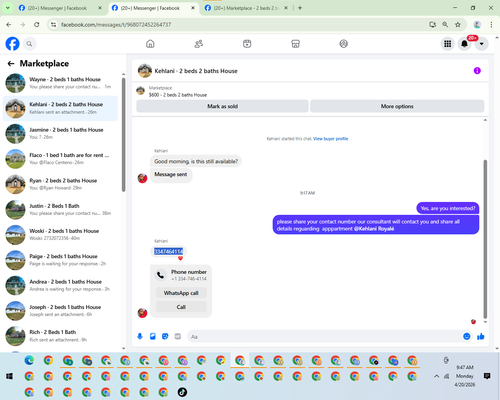Click the $600 listing thumbnail under Marketplace
This screenshot has width=500, height=400.
(140, 91)
